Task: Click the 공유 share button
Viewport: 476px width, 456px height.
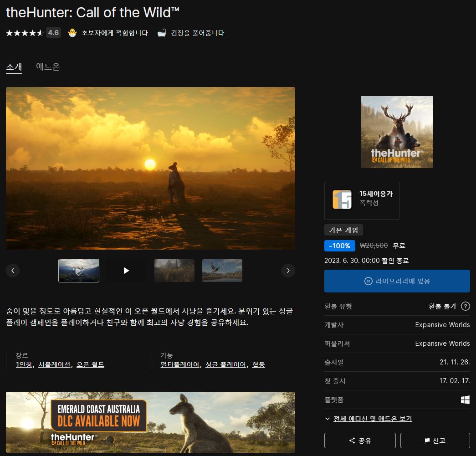Action: pyautogui.click(x=360, y=441)
